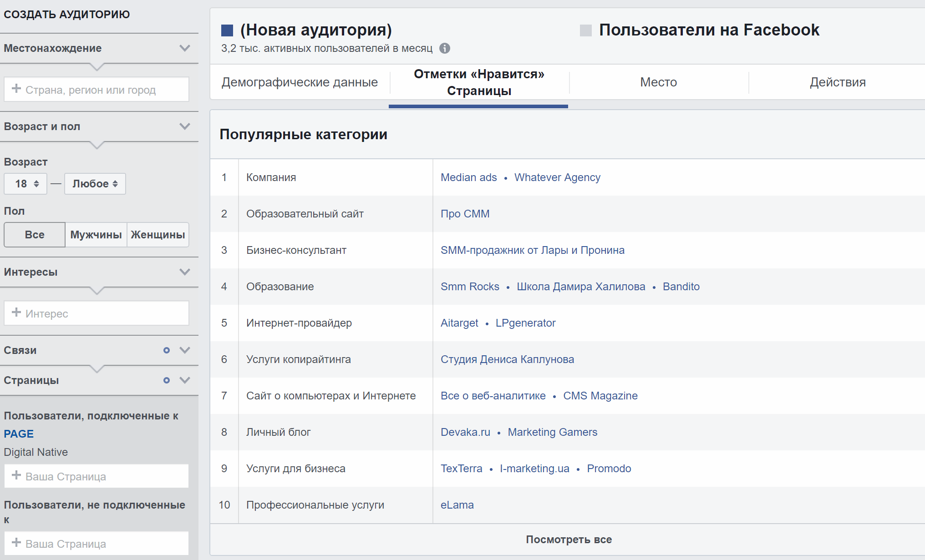
Task: Open the Bandito link
Action: point(681,287)
